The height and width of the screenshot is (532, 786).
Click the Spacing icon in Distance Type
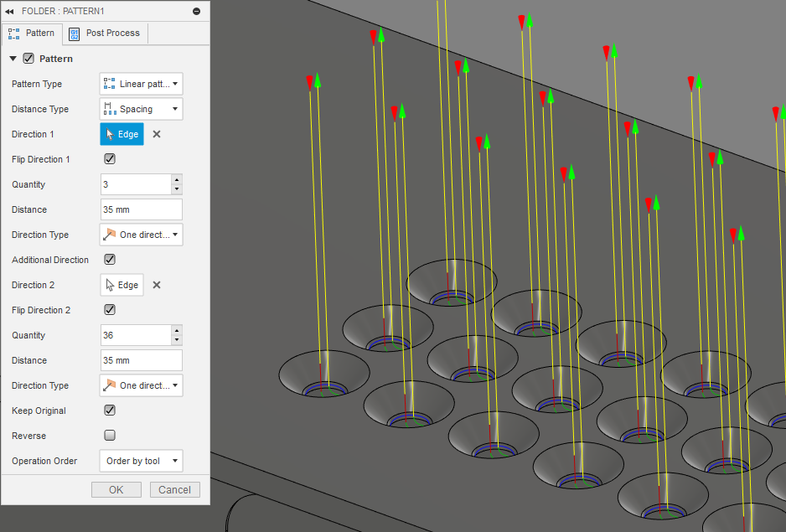(111, 108)
